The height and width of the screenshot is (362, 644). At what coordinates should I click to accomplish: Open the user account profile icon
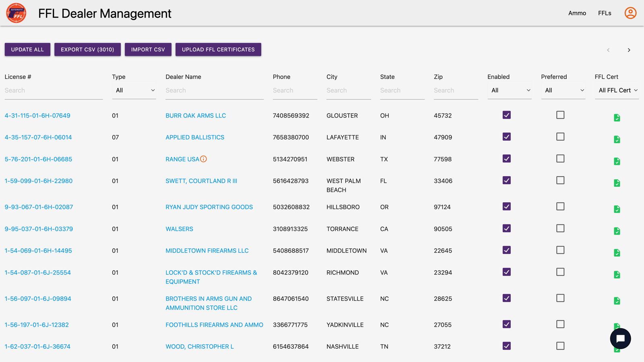click(630, 13)
